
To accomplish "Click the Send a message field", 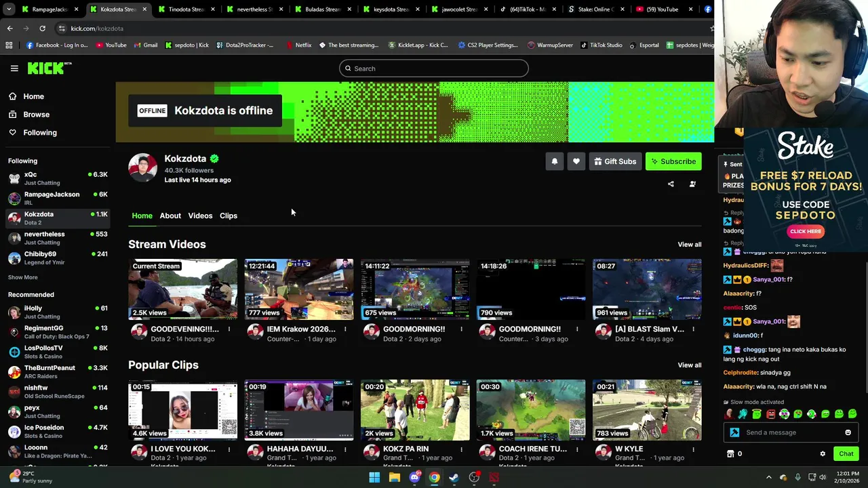I will [x=792, y=432].
